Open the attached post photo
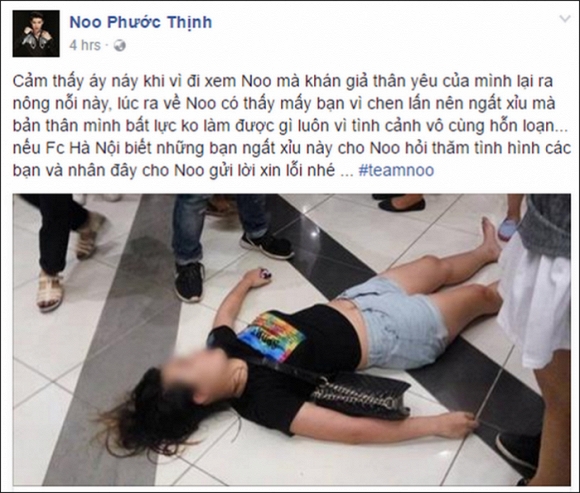This screenshot has height=493, width=580. click(x=292, y=340)
